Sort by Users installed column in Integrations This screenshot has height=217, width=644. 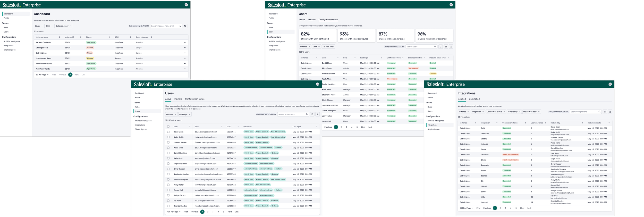point(545,123)
